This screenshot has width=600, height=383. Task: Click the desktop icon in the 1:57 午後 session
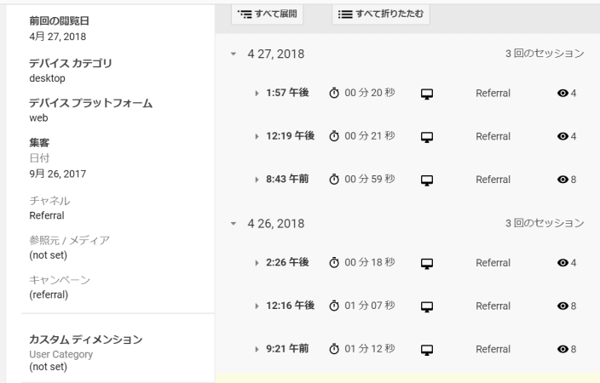pyautogui.click(x=427, y=94)
